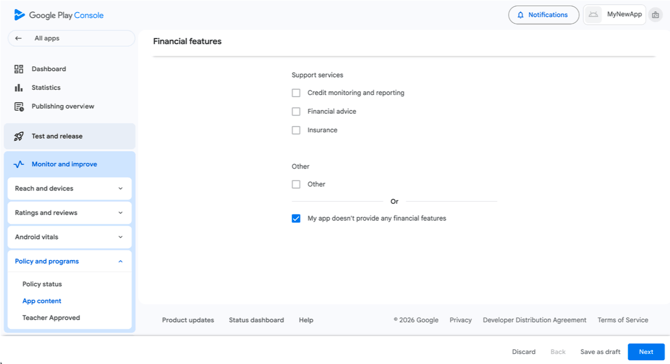Click the MyNewApp Android app icon
The height and width of the screenshot is (364, 670).
click(593, 15)
